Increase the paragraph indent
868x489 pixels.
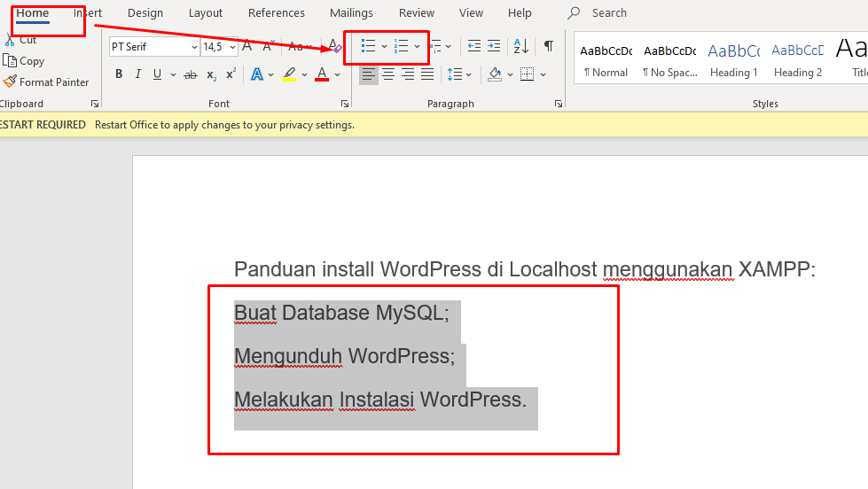click(x=494, y=46)
